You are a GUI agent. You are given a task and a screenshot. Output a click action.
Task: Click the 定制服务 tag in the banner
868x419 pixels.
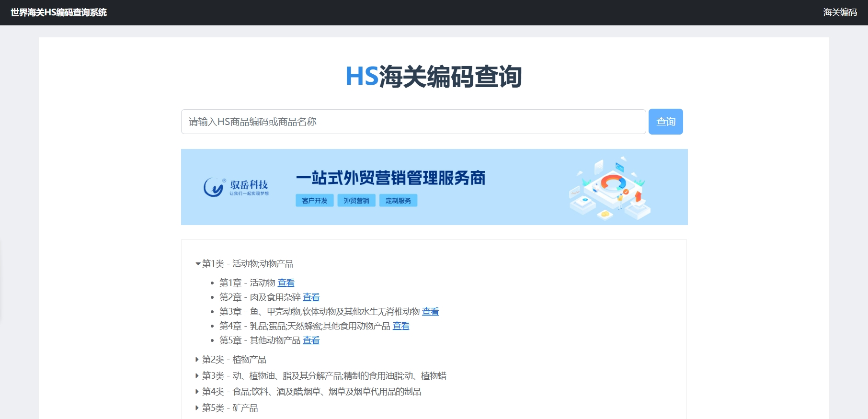(x=398, y=201)
